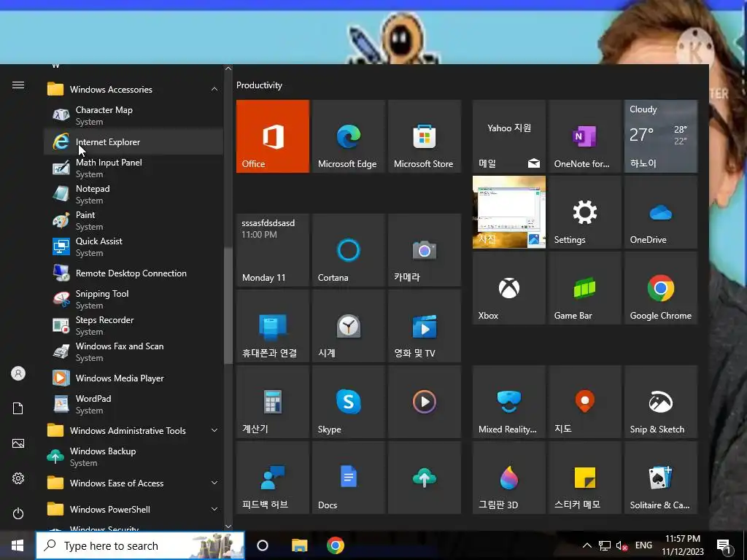Open the Microsoft Store tile
This screenshot has width=747, height=560.
pyautogui.click(x=425, y=136)
